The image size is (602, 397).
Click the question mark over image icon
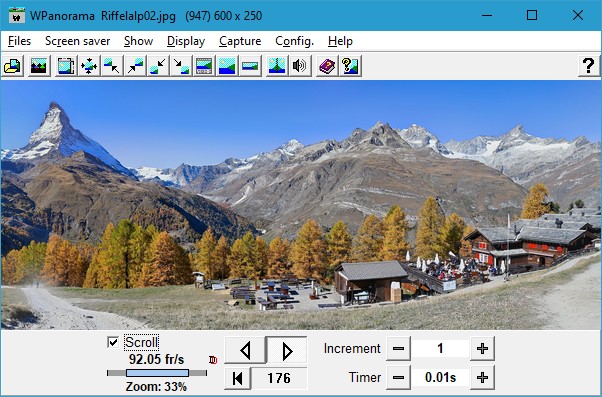(x=350, y=66)
